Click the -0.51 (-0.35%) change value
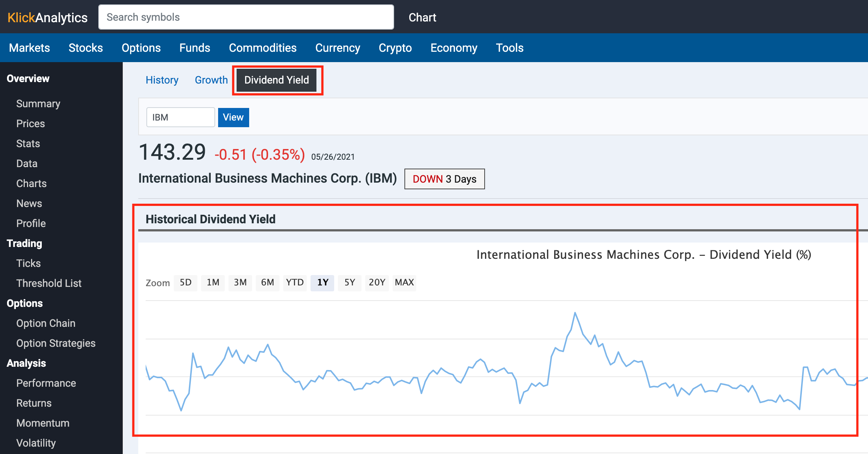Screen dimensions: 868x454 click(260, 155)
